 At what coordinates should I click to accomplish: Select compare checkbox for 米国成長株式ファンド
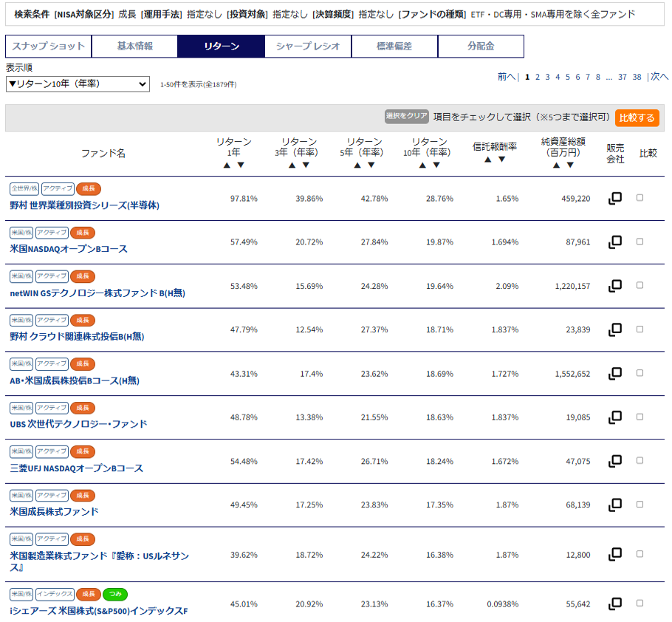[640, 505]
